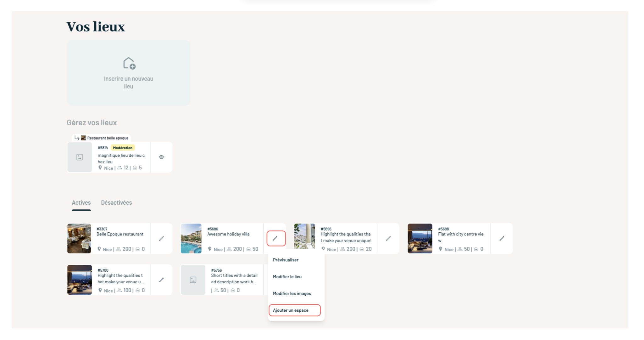Switch to the Désactivées tab
644x340 pixels.
pos(116,203)
